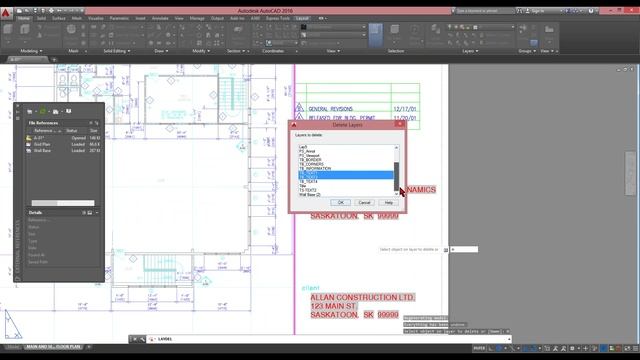
Task: Click the Delete Layers list scrollbar thumb
Action: (x=396, y=176)
